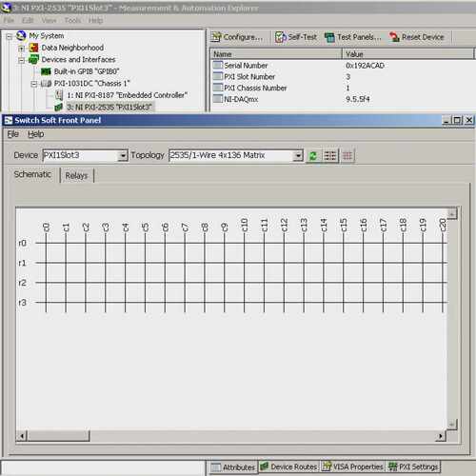
Task: Click the c12 column label
Action: tap(284, 226)
